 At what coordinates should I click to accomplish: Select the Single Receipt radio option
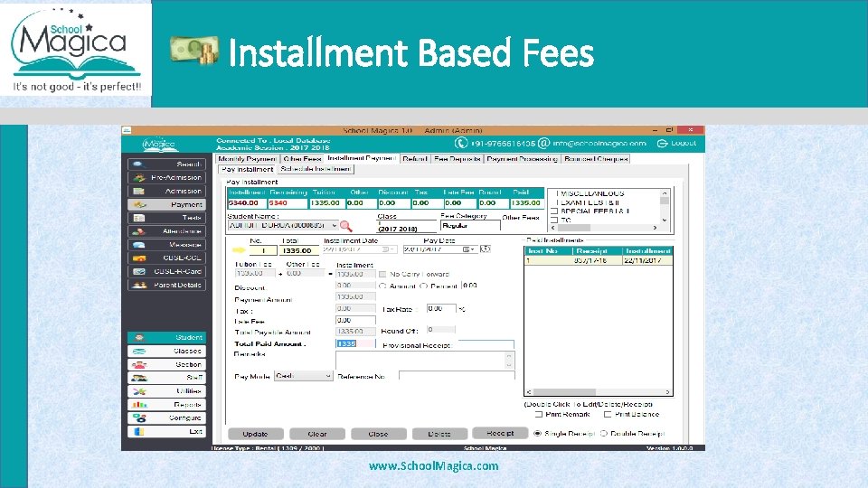coord(537,434)
